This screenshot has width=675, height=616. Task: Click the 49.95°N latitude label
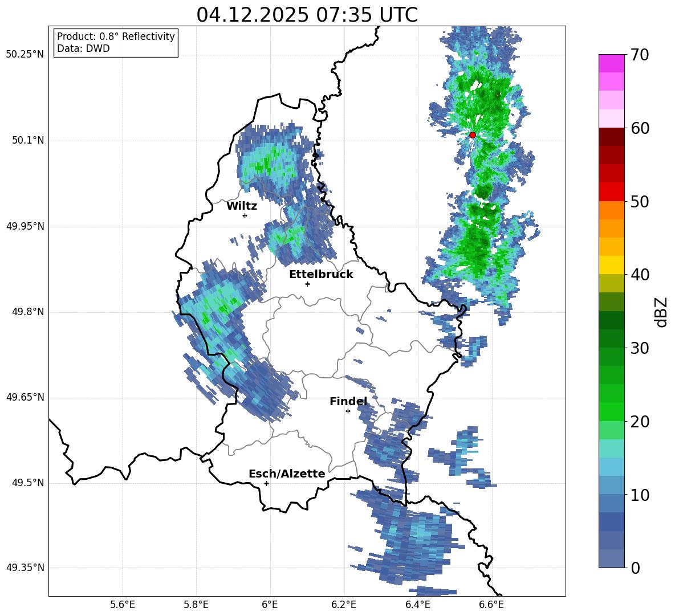coord(25,226)
